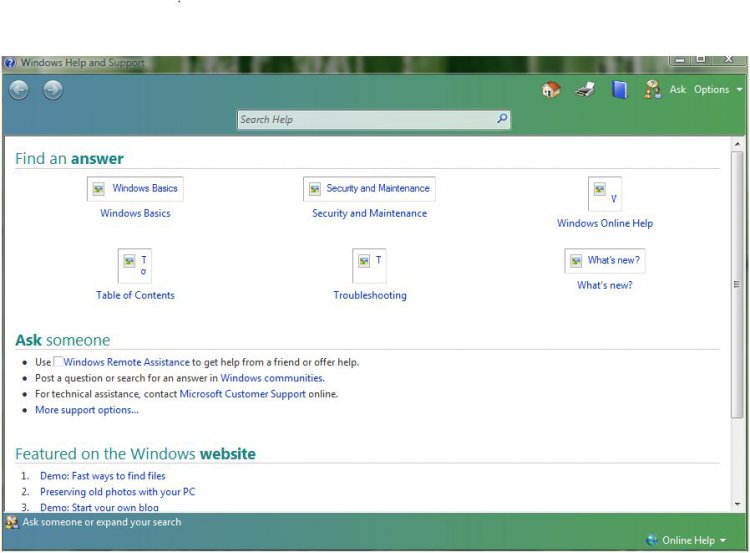The width and height of the screenshot is (750, 553).
Task: Click Ask someone or expand your search
Action: pyautogui.click(x=102, y=522)
